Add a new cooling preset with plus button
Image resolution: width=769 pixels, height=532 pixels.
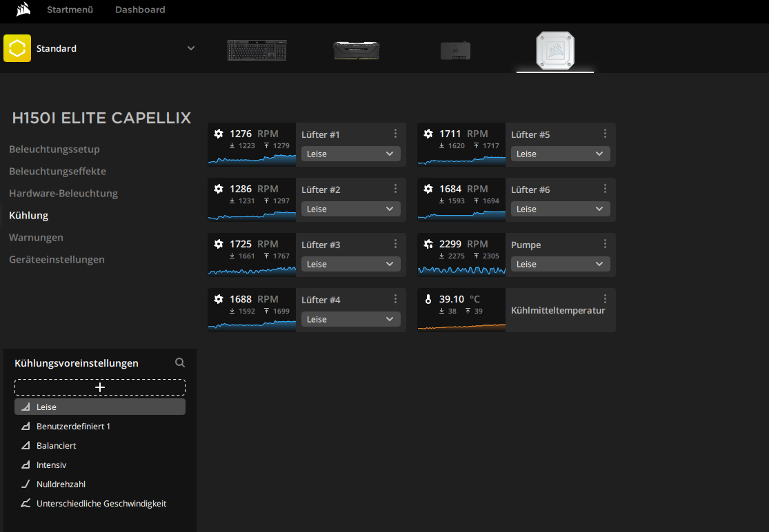[100, 387]
